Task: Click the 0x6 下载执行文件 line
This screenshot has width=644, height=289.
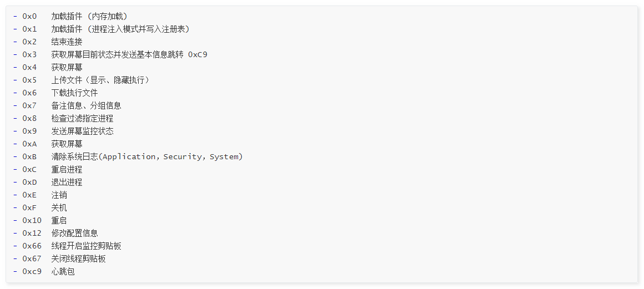Action: click(74, 93)
